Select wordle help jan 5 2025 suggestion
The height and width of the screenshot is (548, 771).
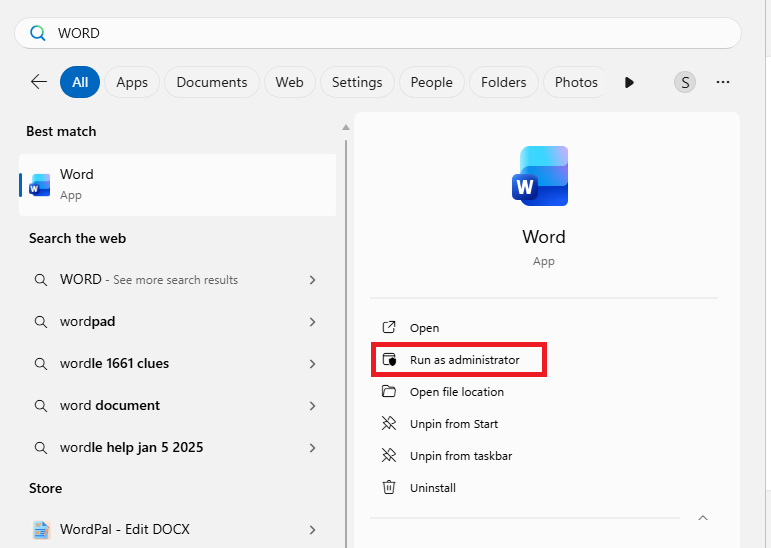tap(178, 448)
